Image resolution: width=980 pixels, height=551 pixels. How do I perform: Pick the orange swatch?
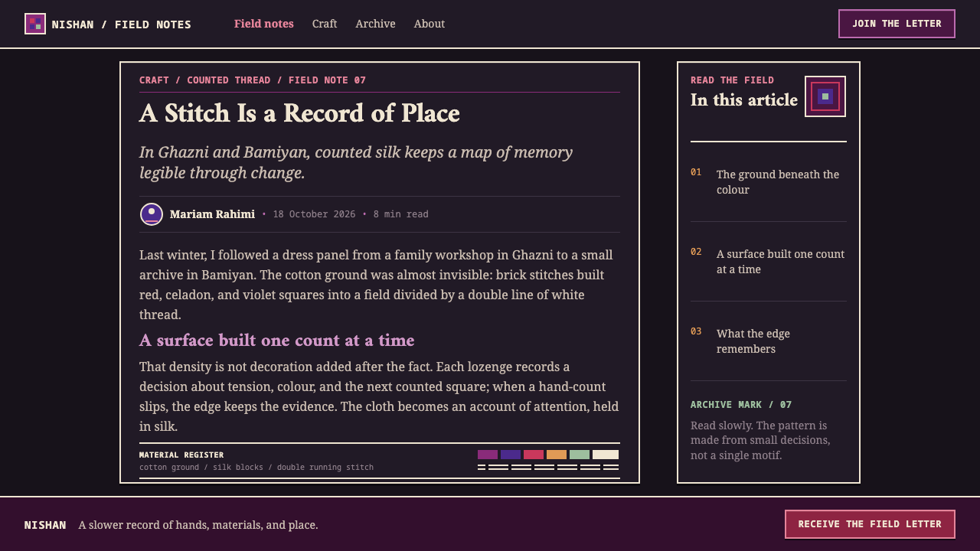(x=557, y=455)
